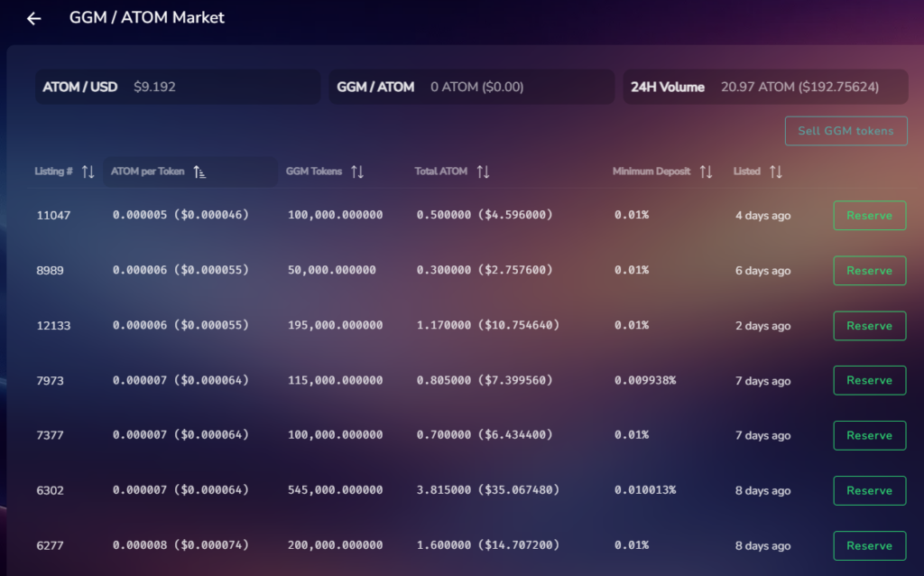Sort by Minimum Deposit arrows icon

click(706, 172)
